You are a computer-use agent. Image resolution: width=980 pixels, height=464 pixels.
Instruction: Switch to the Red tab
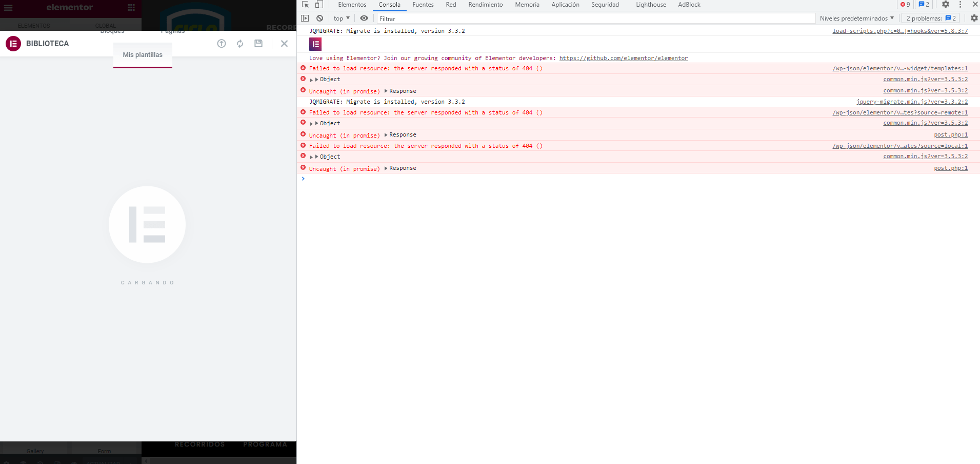coord(451,5)
